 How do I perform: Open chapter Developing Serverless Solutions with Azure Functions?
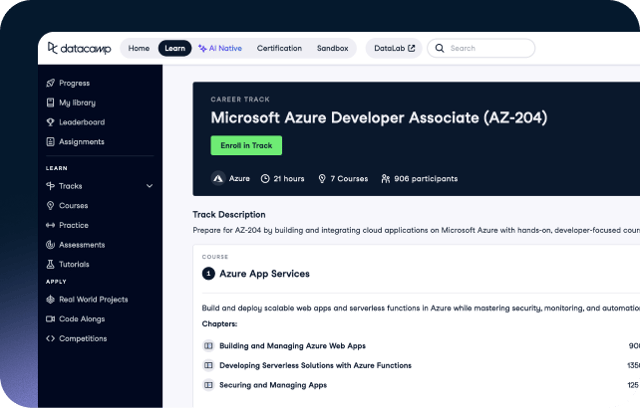tap(315, 365)
